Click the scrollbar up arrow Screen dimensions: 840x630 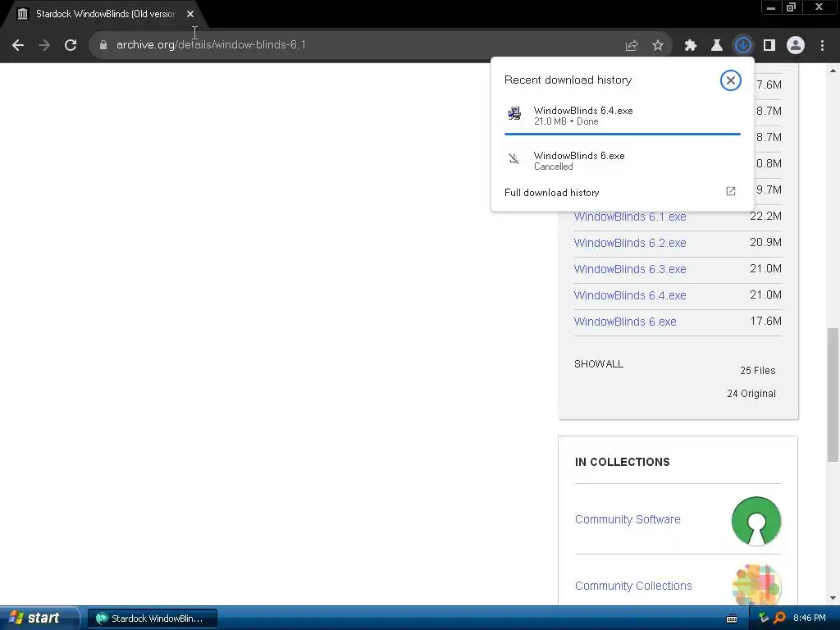click(x=833, y=71)
